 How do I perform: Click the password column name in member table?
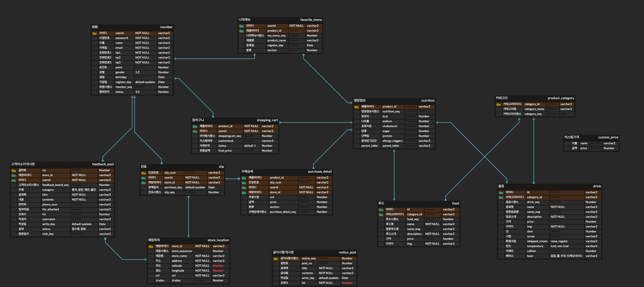(121, 38)
